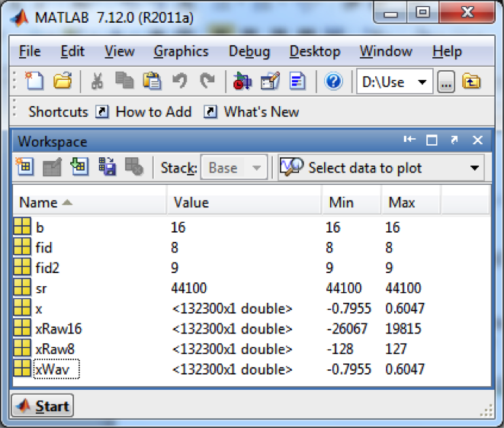Screen dimensions: 504x428
Task: Create new variable in Workspace toolbar
Action: click(24, 166)
